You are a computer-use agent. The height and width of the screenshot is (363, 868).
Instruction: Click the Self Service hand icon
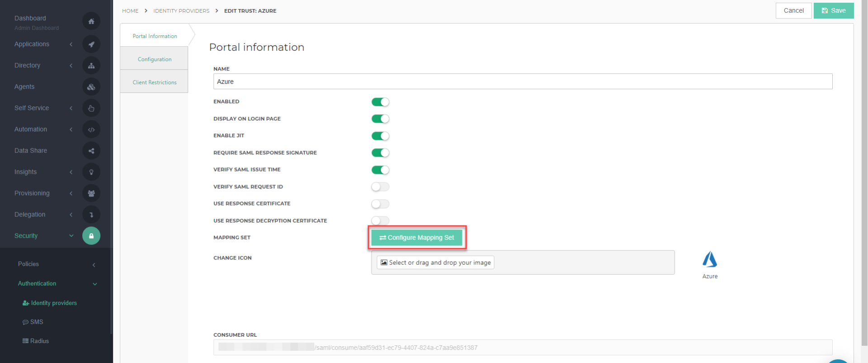tap(91, 108)
